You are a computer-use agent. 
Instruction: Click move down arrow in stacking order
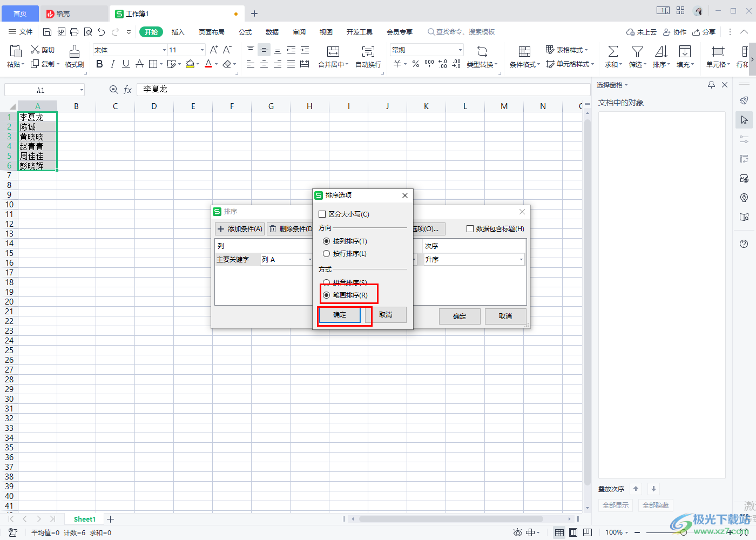tap(653, 489)
